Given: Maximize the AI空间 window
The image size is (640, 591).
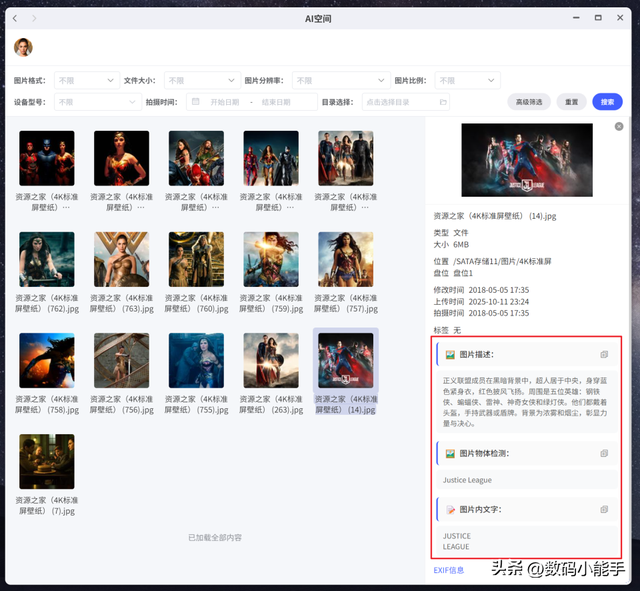Looking at the screenshot, I should pos(598,18).
